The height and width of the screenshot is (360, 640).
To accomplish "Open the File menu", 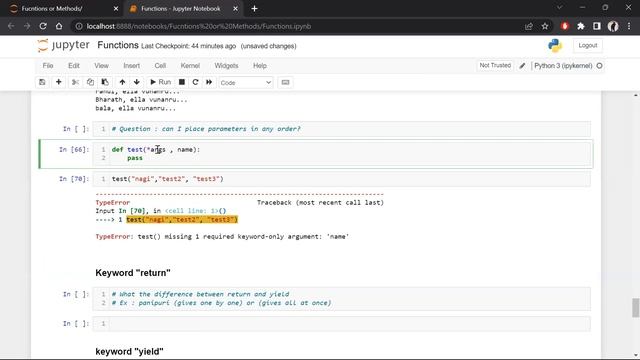I will (x=48, y=66).
